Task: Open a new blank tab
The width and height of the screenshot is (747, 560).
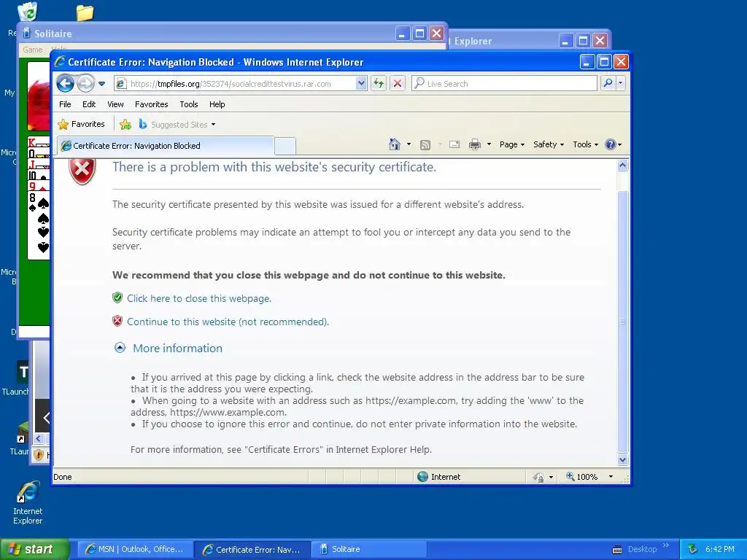Action: (285, 146)
